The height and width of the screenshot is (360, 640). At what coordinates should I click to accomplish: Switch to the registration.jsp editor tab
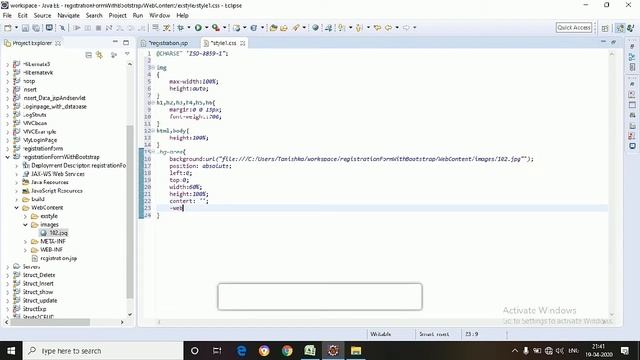168,43
